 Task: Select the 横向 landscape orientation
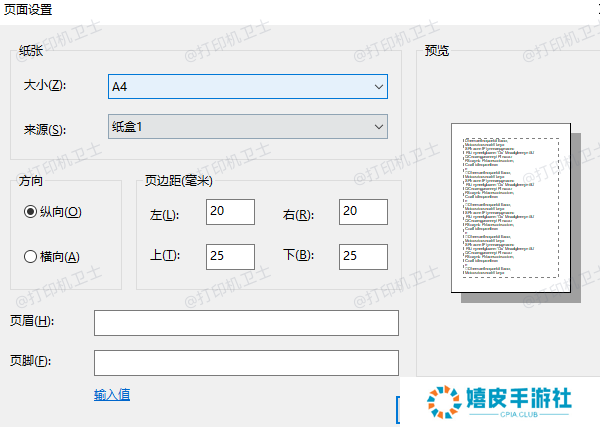[52, 256]
